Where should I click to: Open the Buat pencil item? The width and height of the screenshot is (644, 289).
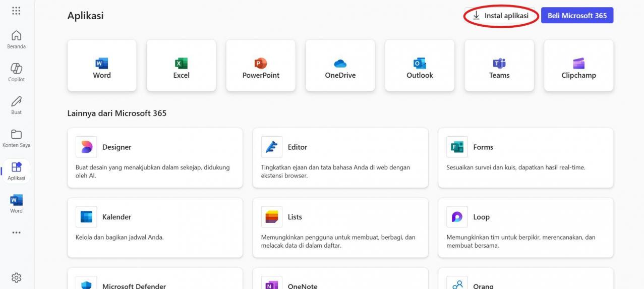[16, 105]
